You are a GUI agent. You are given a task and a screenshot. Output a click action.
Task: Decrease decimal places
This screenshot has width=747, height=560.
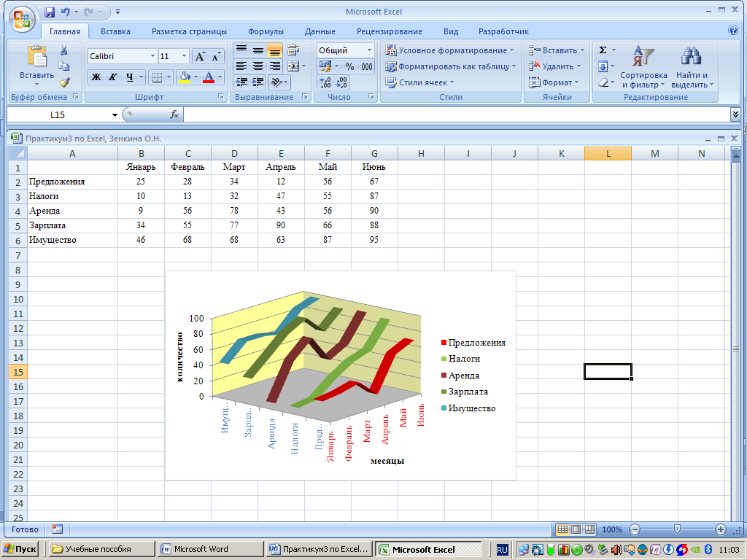[341, 82]
